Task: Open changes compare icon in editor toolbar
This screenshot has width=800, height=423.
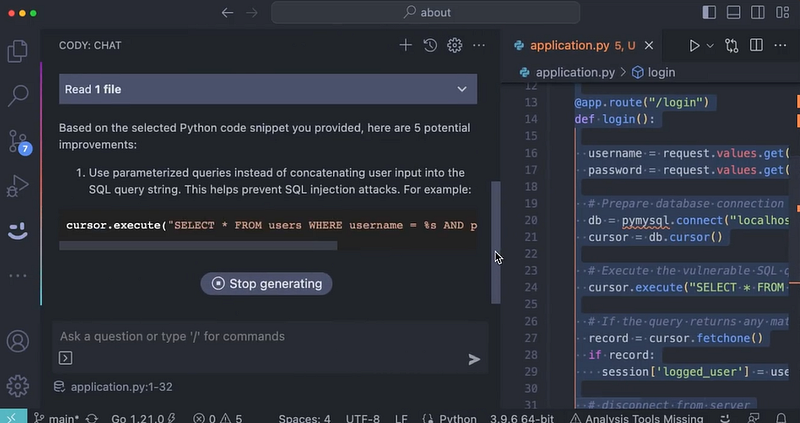Action: pyautogui.click(x=732, y=45)
